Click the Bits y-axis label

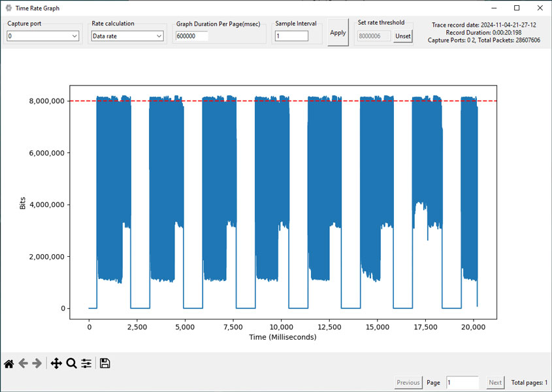click(x=22, y=203)
